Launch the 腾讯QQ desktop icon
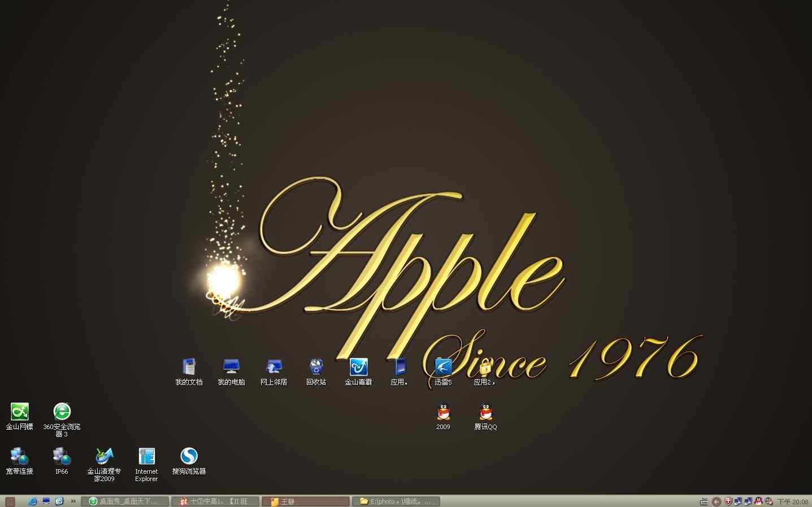The width and height of the screenshot is (812, 507). (x=485, y=417)
